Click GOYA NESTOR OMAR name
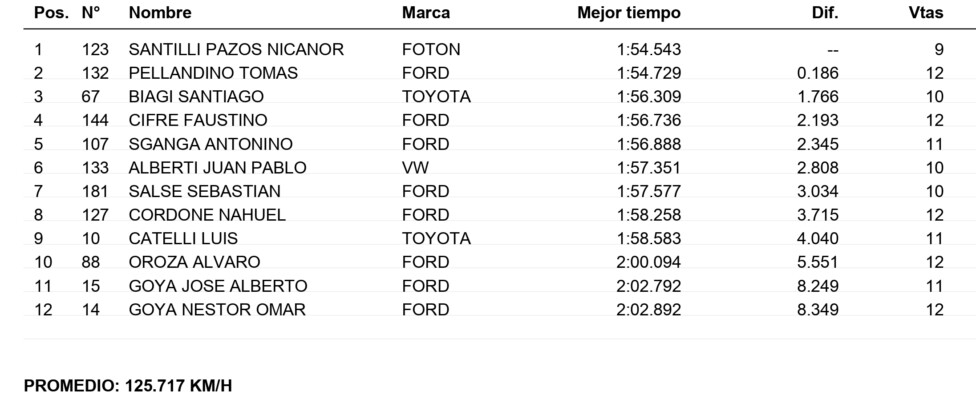Viewport: 976px width, 395px height. (217, 309)
